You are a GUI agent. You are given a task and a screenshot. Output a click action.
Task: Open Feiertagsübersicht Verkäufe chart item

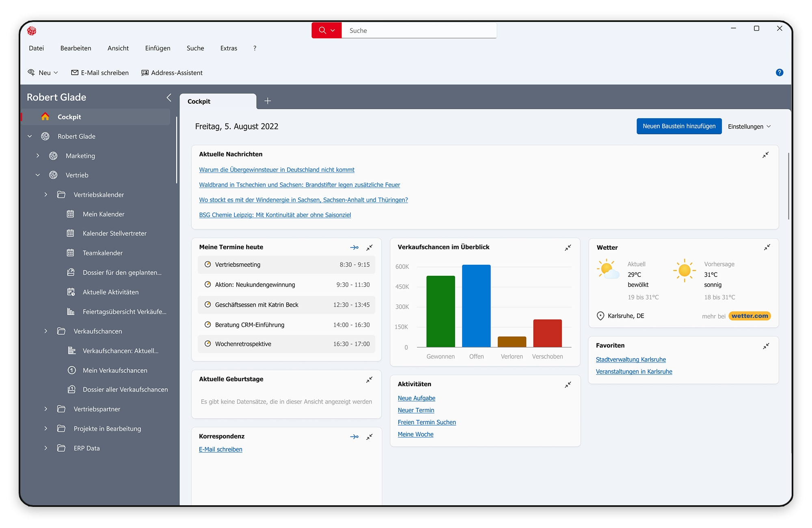pyautogui.click(x=124, y=312)
